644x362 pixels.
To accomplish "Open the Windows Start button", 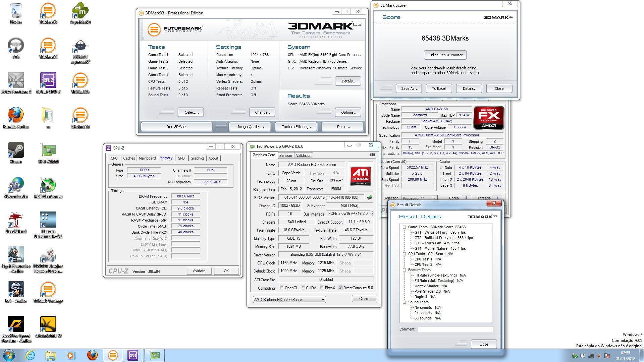I will pos(9,355).
